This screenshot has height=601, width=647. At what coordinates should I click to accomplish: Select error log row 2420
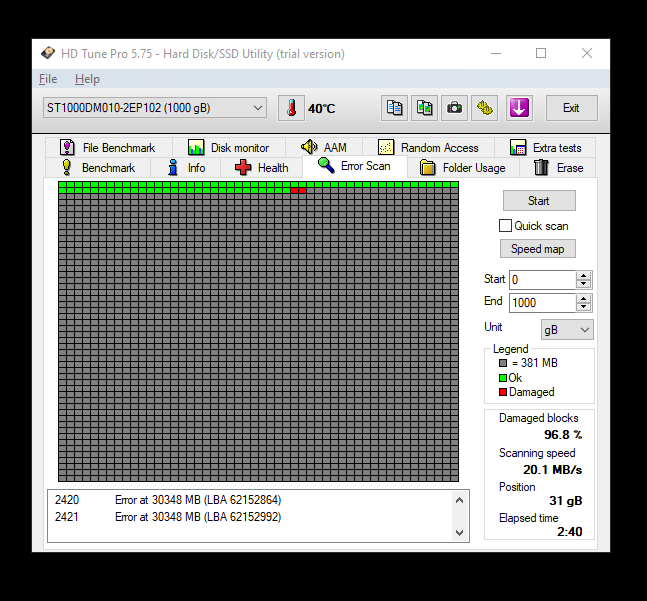[250, 500]
